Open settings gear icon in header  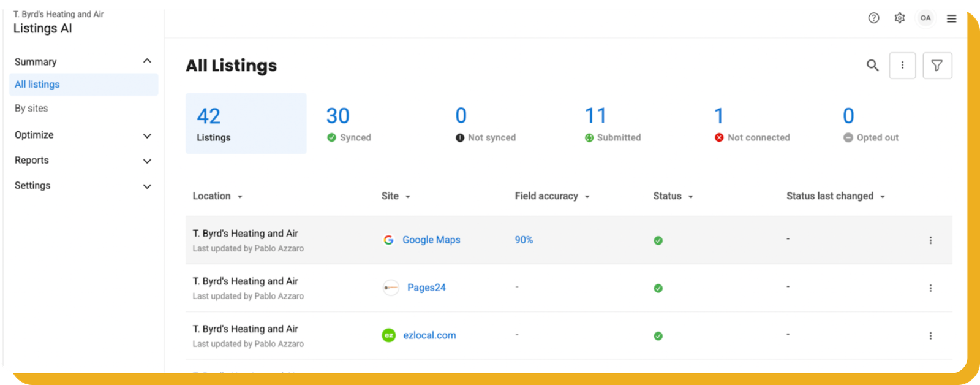pyautogui.click(x=899, y=18)
